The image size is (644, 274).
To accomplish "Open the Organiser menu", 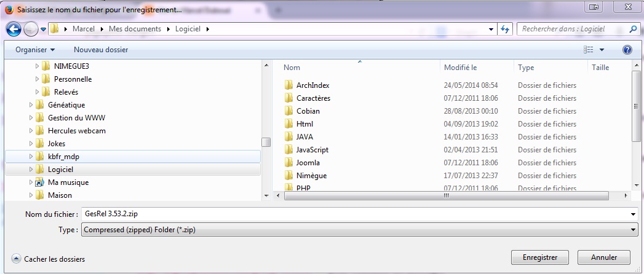I will click(35, 50).
